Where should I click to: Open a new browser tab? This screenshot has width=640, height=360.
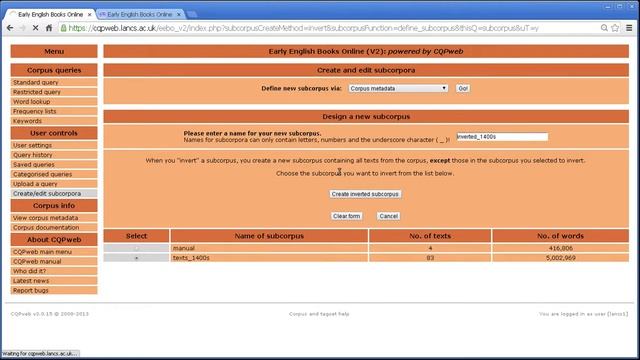point(192,14)
